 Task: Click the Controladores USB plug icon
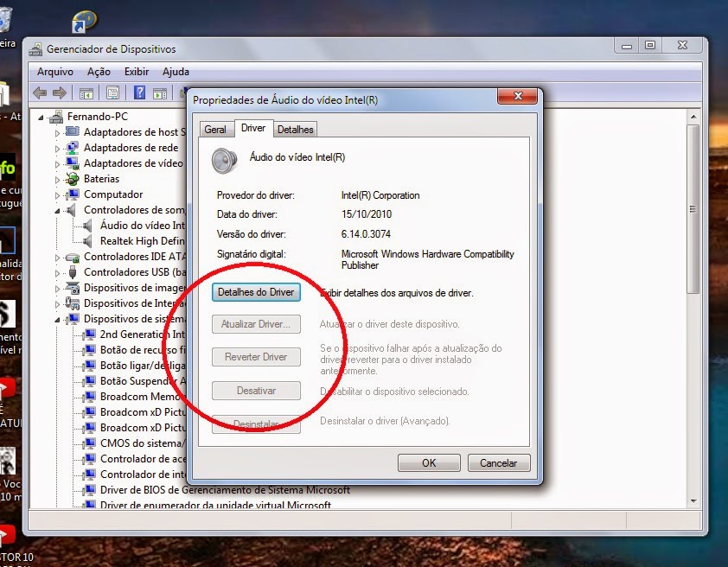[x=73, y=272]
